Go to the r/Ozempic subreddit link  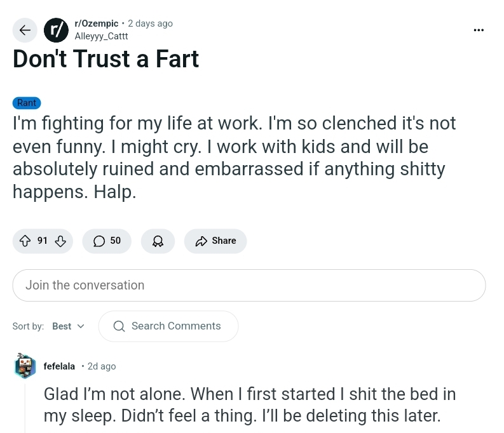[x=97, y=23]
